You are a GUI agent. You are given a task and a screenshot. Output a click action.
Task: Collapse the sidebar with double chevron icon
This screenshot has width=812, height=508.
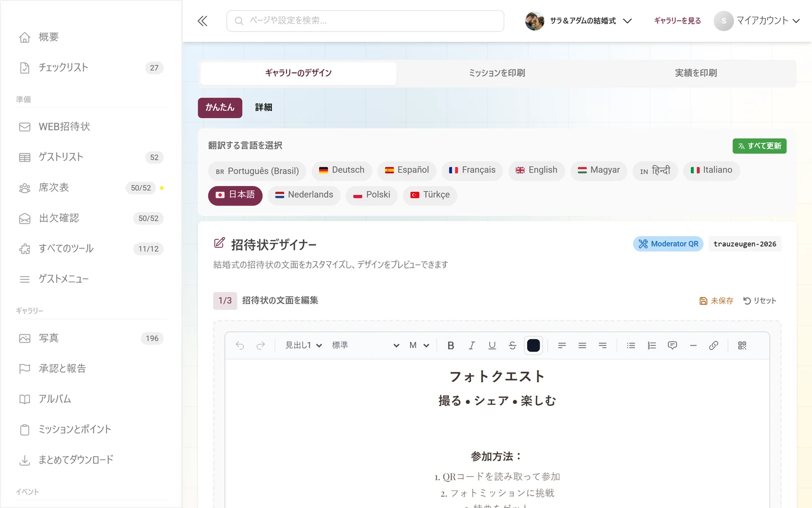pos(202,21)
